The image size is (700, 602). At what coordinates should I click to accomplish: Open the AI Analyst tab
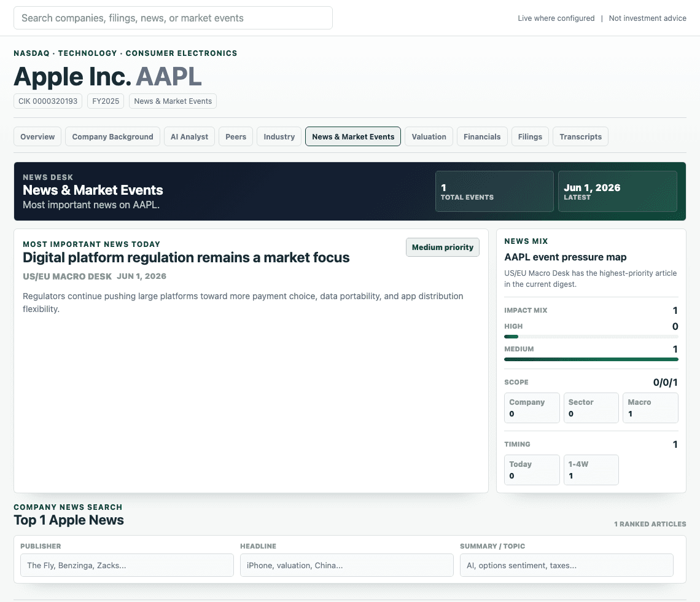pos(189,136)
